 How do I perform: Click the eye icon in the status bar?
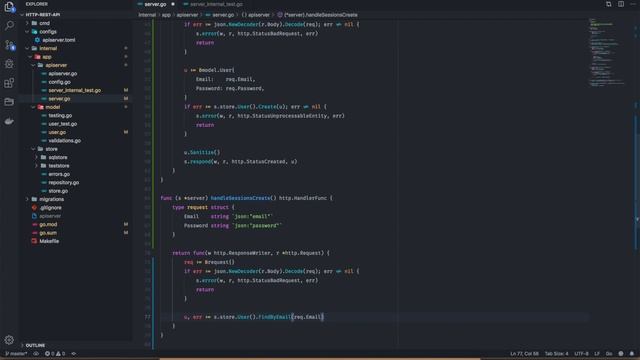tap(36, 353)
